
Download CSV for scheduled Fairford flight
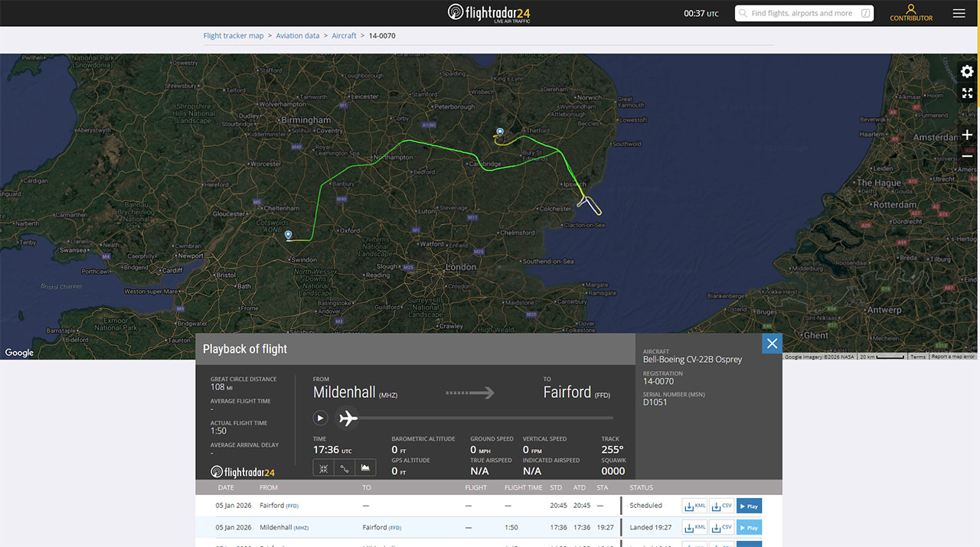click(722, 506)
